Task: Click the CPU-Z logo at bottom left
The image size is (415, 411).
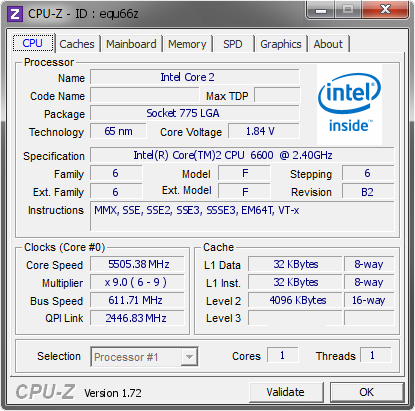Action: pyautogui.click(x=45, y=392)
